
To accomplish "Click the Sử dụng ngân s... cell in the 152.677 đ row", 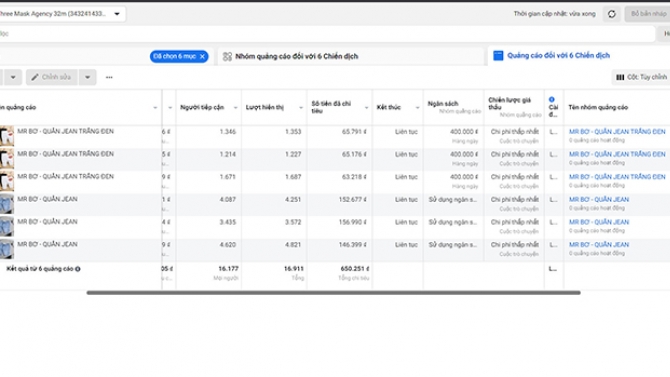I will (x=453, y=200).
